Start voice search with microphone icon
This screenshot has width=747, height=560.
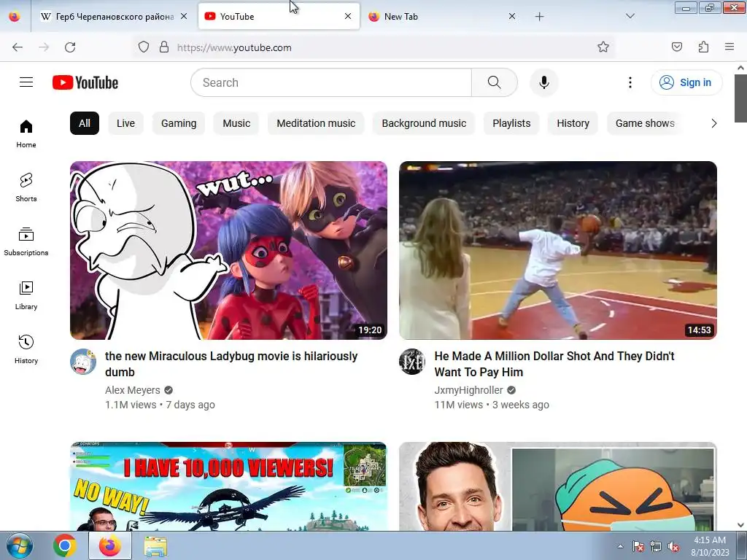(543, 82)
